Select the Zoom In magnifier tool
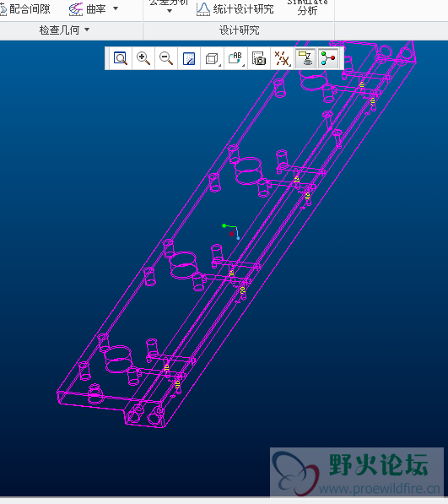 (x=143, y=58)
